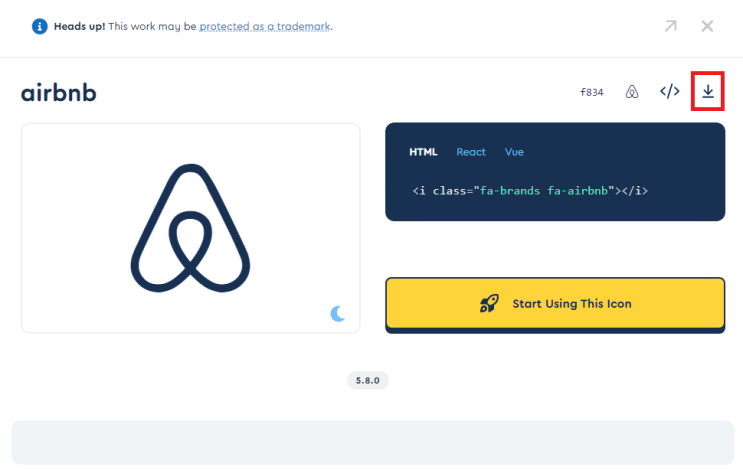Open the protected as a trademark link
Image resolution: width=743 pixels, height=470 pixels.
(264, 27)
